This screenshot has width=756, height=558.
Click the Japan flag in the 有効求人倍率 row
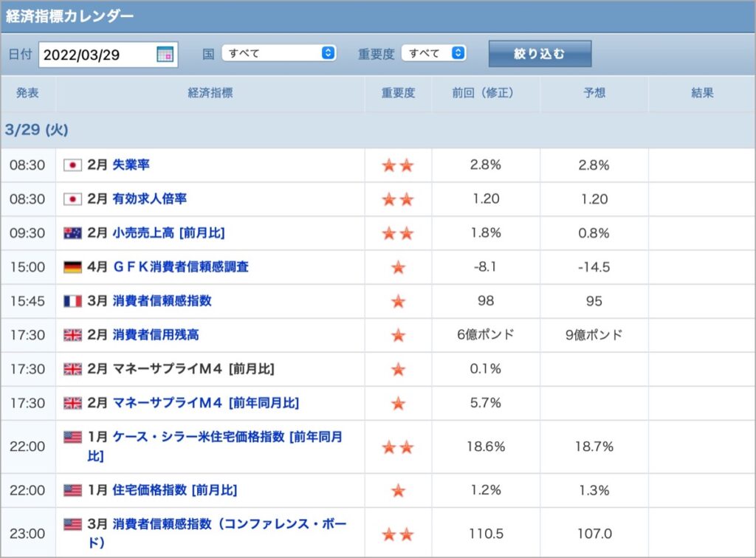click(73, 199)
